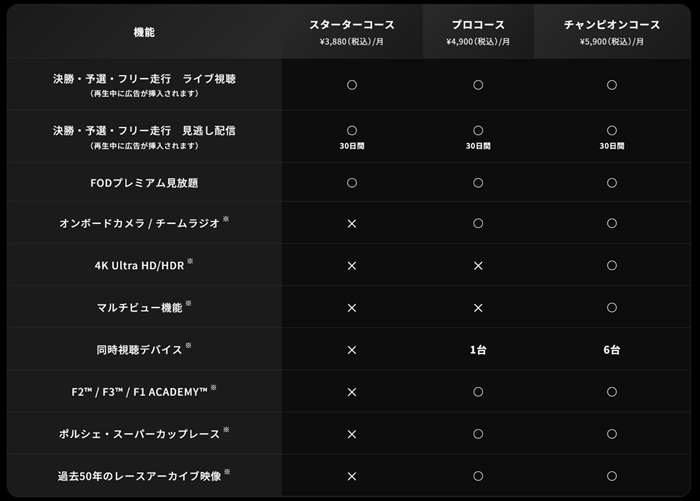This screenshot has width=700, height=501.
Task: Click the cross for プロコース 4K Ultra HD
Action: [x=478, y=265]
